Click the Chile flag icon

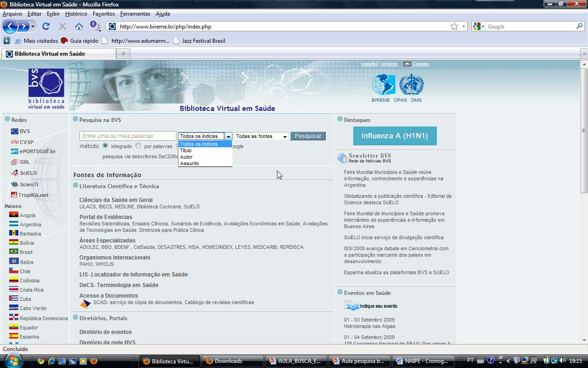13,271
